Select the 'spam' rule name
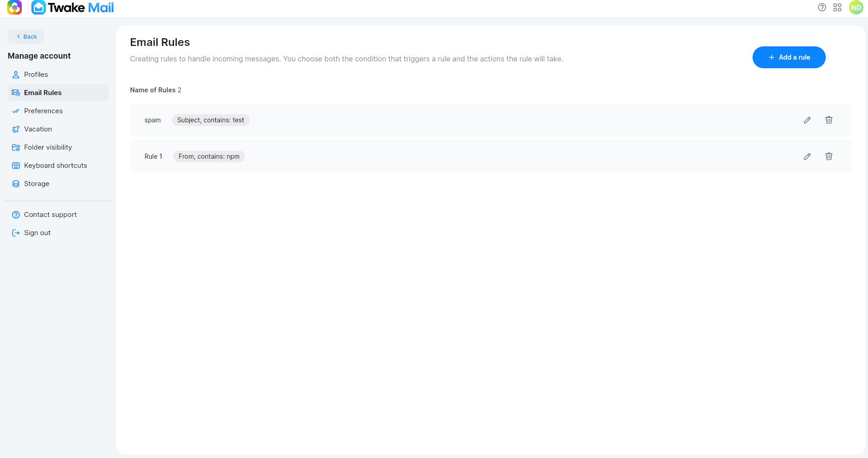 coord(153,120)
